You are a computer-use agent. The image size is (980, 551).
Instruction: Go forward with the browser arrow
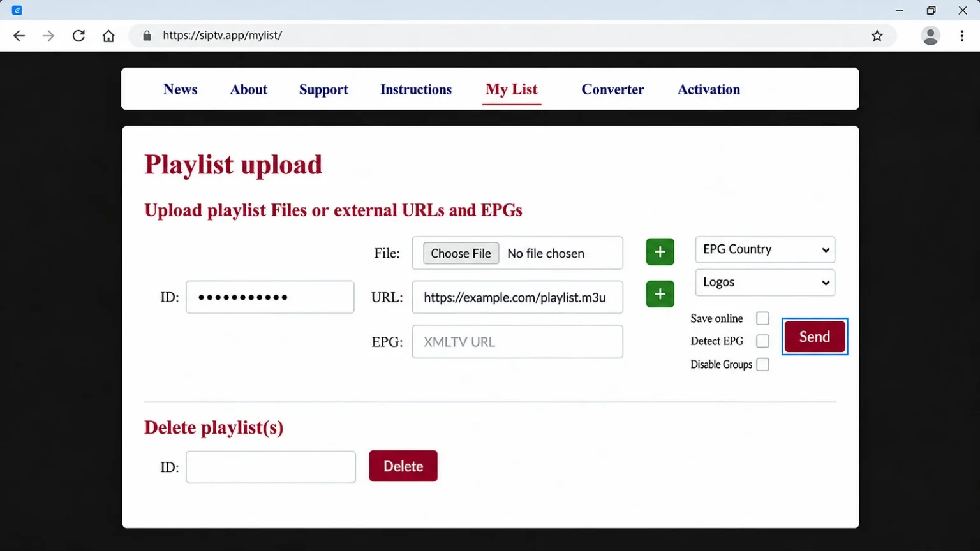point(48,36)
